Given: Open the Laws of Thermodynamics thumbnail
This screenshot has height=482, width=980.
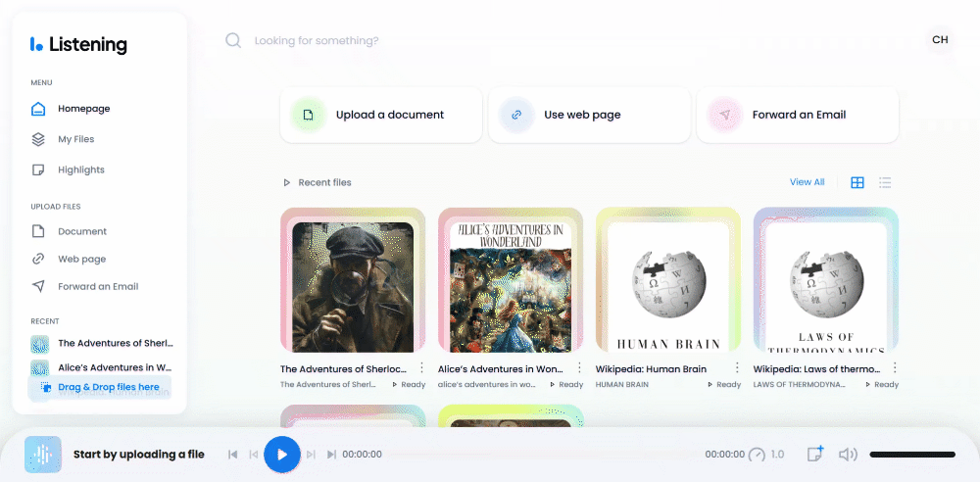Looking at the screenshot, I should click(x=825, y=280).
